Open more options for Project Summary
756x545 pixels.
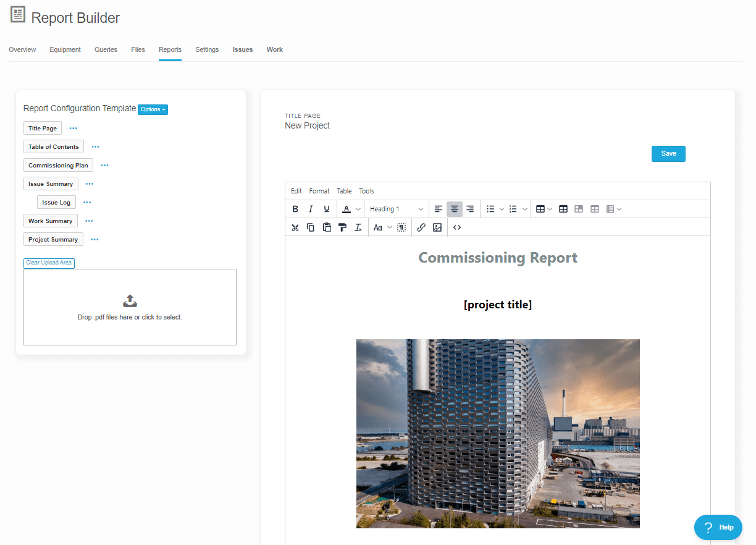94,240
